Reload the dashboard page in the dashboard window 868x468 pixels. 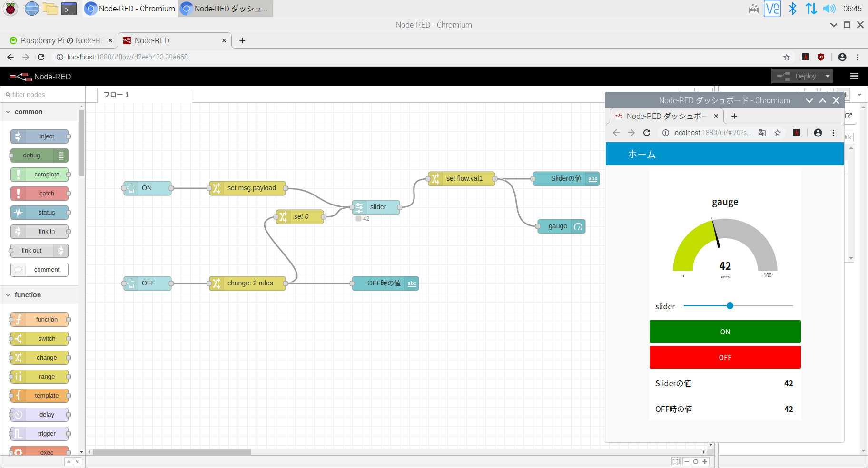tap(647, 133)
